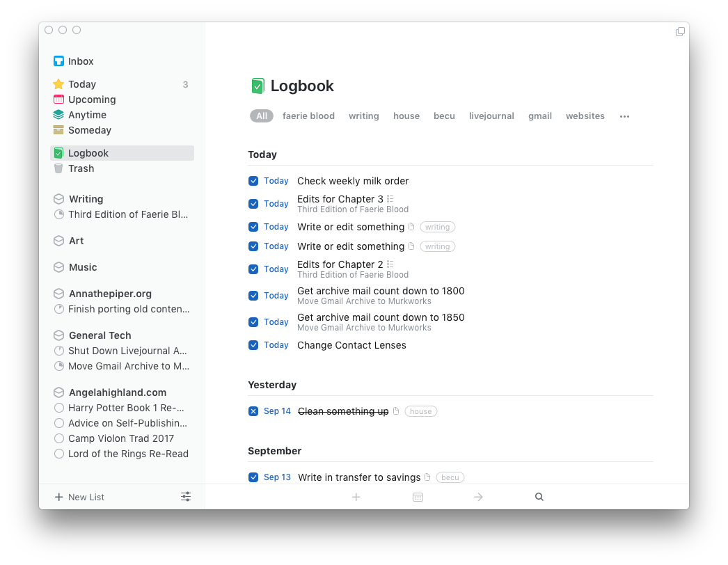Image resolution: width=728 pixels, height=565 pixels.
Task: Open Move Gmail Archive project progress circle
Action: click(x=59, y=366)
